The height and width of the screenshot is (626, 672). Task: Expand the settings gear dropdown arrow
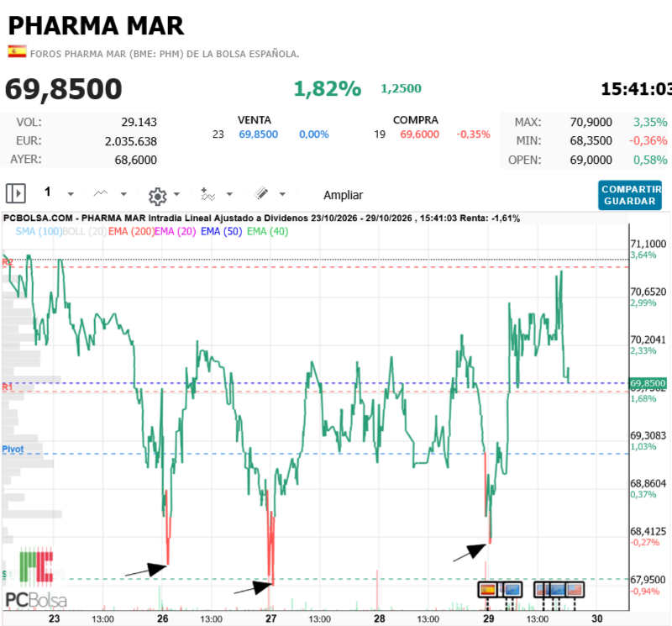176,194
